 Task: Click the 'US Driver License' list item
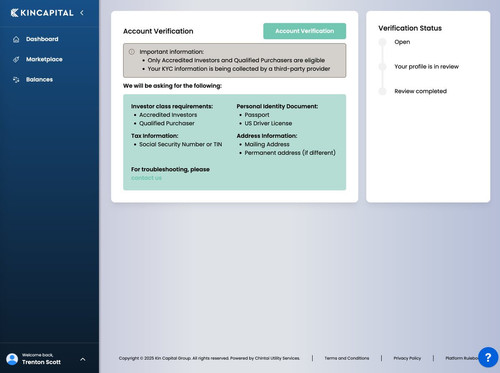tap(268, 123)
